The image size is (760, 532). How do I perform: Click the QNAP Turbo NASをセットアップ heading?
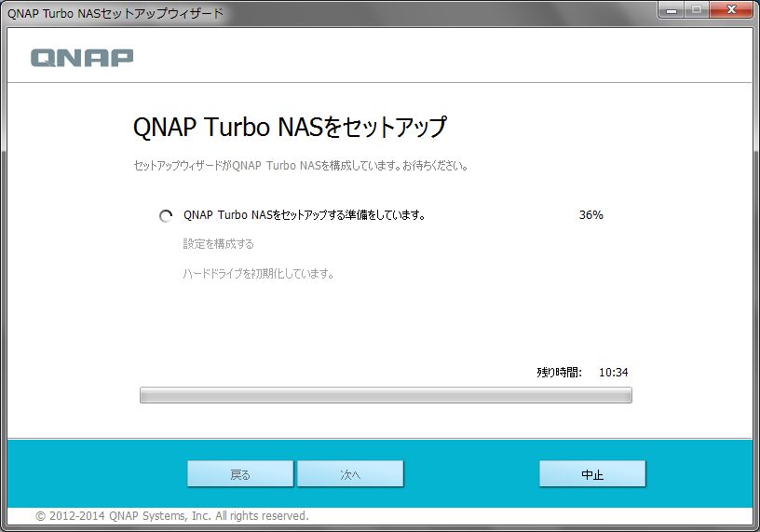[290, 127]
